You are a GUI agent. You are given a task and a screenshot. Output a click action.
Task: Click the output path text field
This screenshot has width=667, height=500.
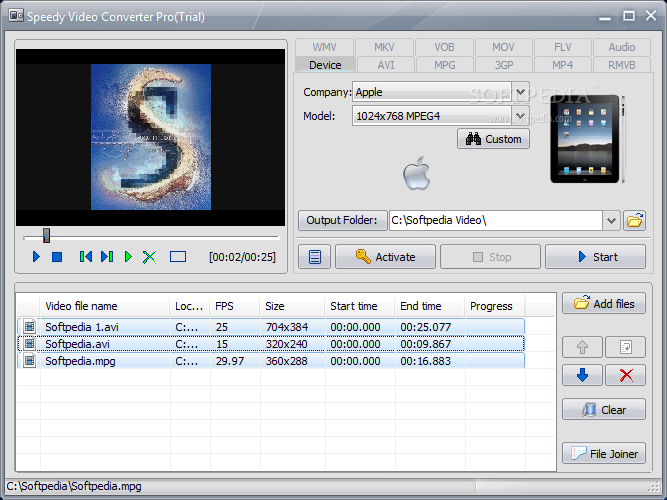point(496,220)
